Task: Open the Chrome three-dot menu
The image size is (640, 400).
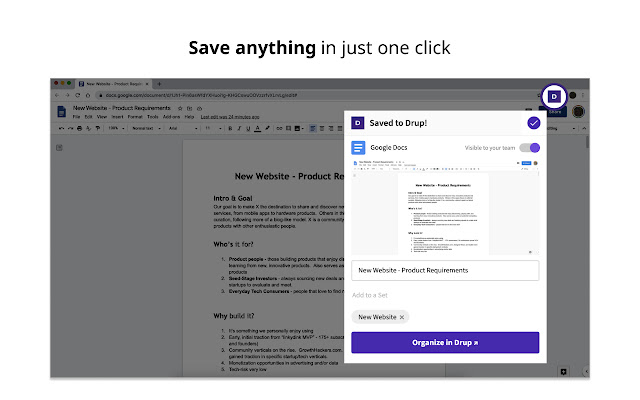Action: tap(583, 95)
